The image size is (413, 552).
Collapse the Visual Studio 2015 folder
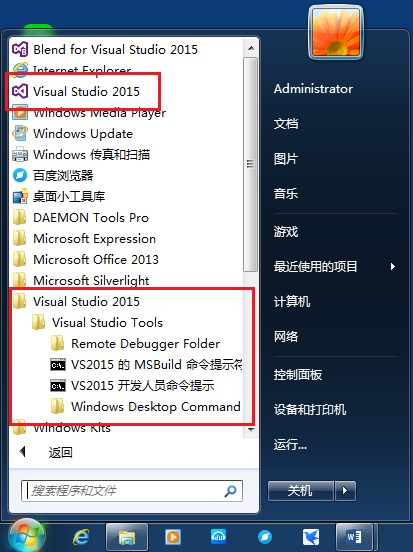click(86, 302)
